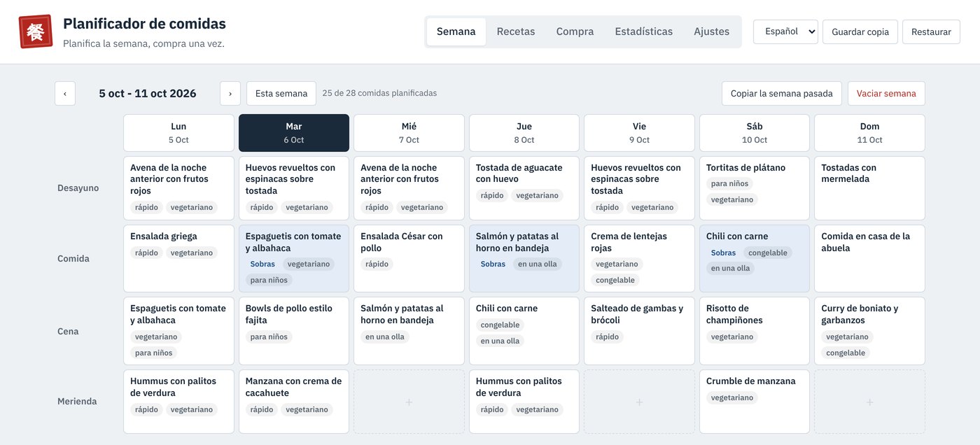Open Crumble de manzana snack card
The width and height of the screenshot is (980, 445).
(755, 402)
